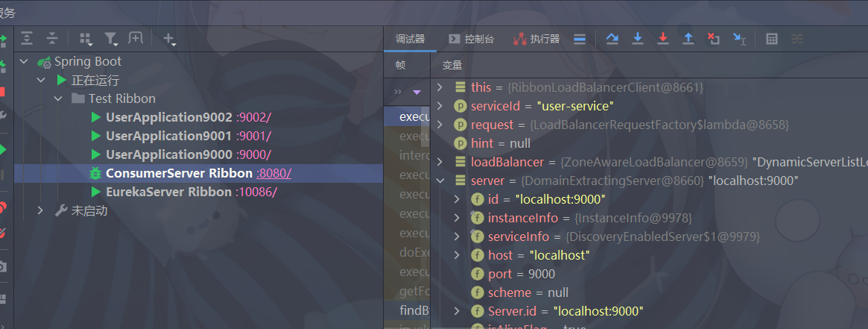Switch to the 执行器 tab
The height and width of the screenshot is (329, 868).
(x=537, y=39)
